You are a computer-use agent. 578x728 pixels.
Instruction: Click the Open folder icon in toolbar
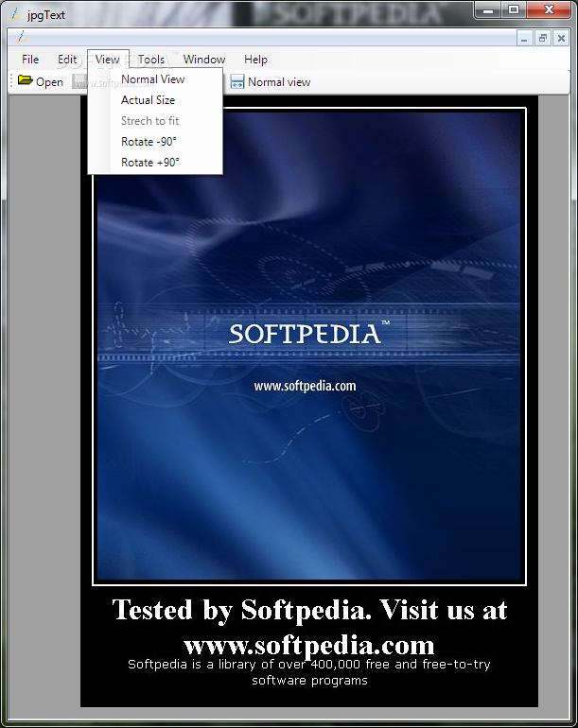tap(26, 80)
